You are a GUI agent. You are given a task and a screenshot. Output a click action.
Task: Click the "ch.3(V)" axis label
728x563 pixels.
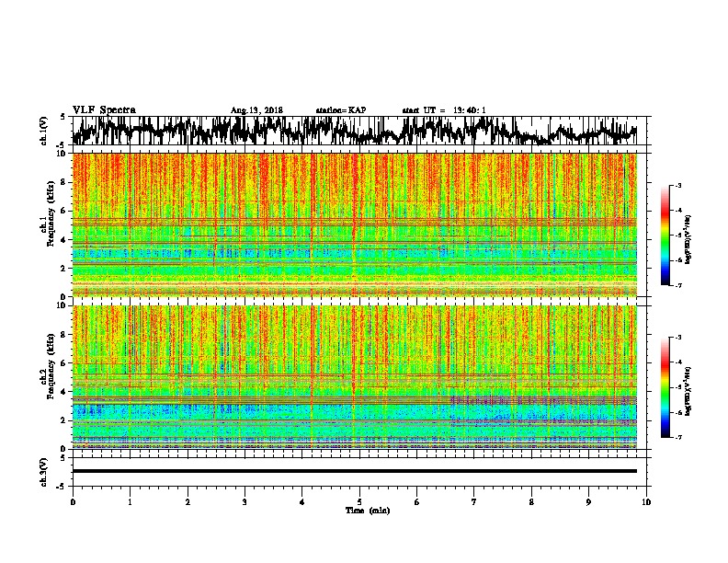click(x=44, y=473)
